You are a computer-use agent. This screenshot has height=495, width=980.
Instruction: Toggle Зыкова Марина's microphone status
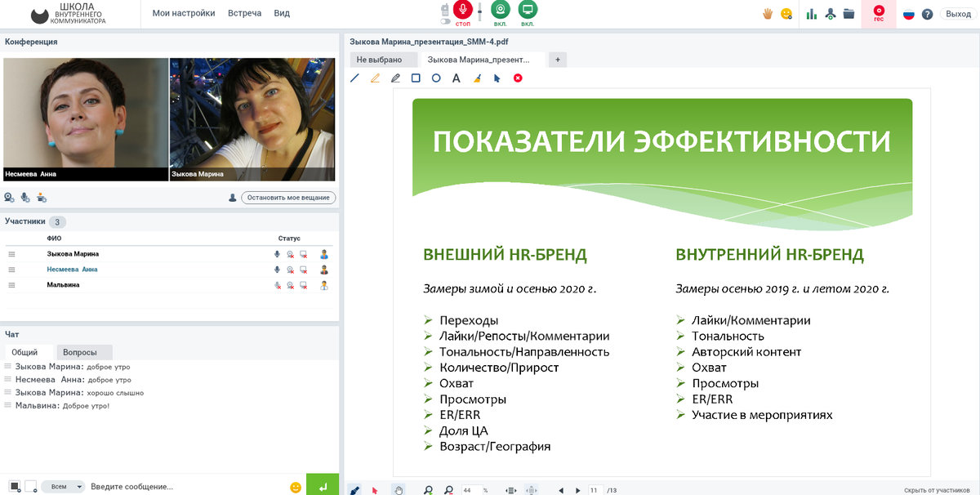pos(277,254)
